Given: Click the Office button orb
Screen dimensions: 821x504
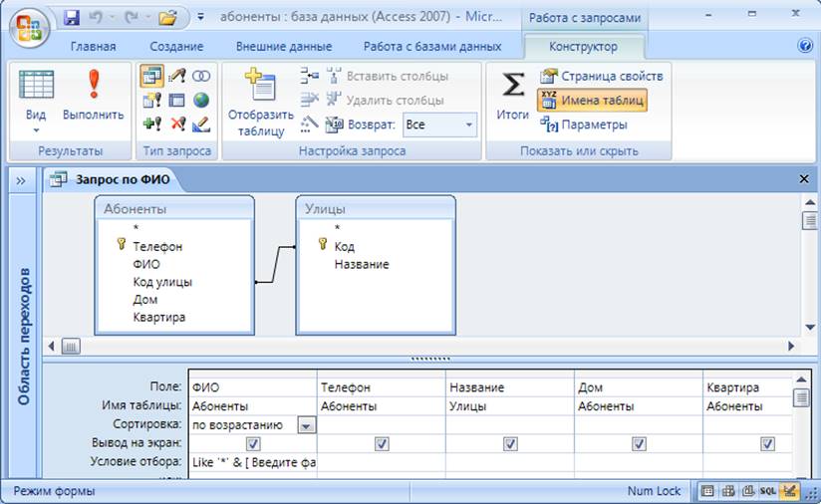Looking at the screenshot, I should tap(29, 28).
